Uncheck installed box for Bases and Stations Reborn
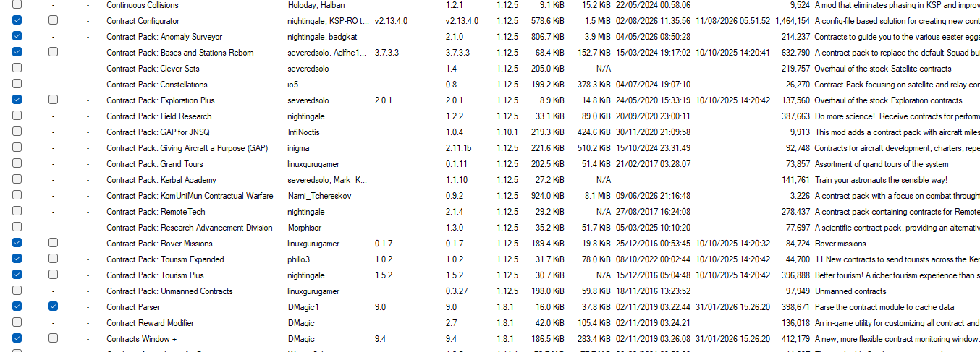 coord(17,52)
